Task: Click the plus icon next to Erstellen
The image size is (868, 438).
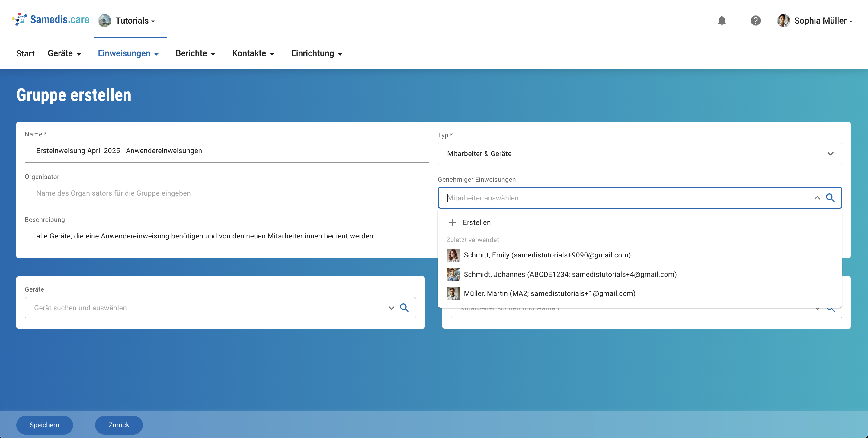Action: pos(453,222)
